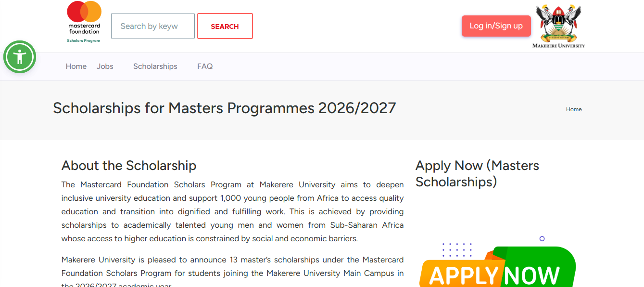The height and width of the screenshot is (287, 644).
Task: Click Log in/Sign up
Action: tap(496, 26)
